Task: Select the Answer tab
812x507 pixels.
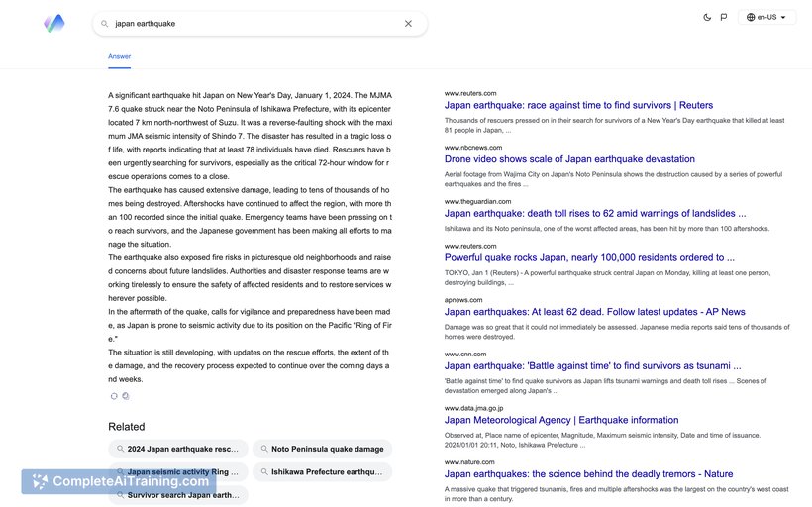Action: pyautogui.click(x=119, y=56)
